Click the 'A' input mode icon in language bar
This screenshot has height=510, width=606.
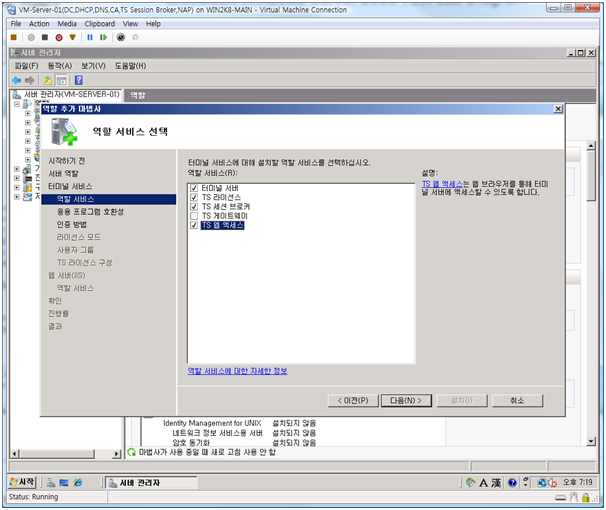coord(483,483)
